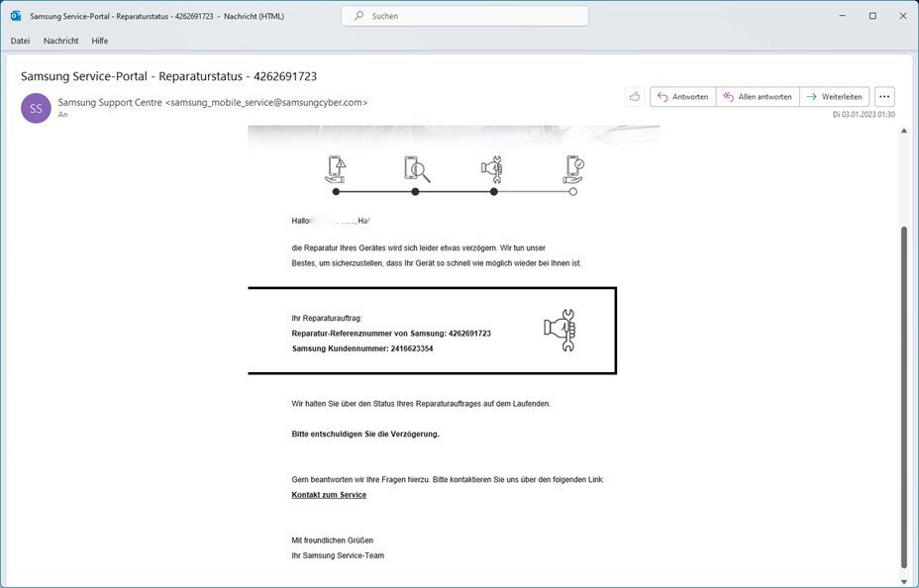Click the date Di 03.01.2023 01:30
919x588 pixels.
point(864,114)
